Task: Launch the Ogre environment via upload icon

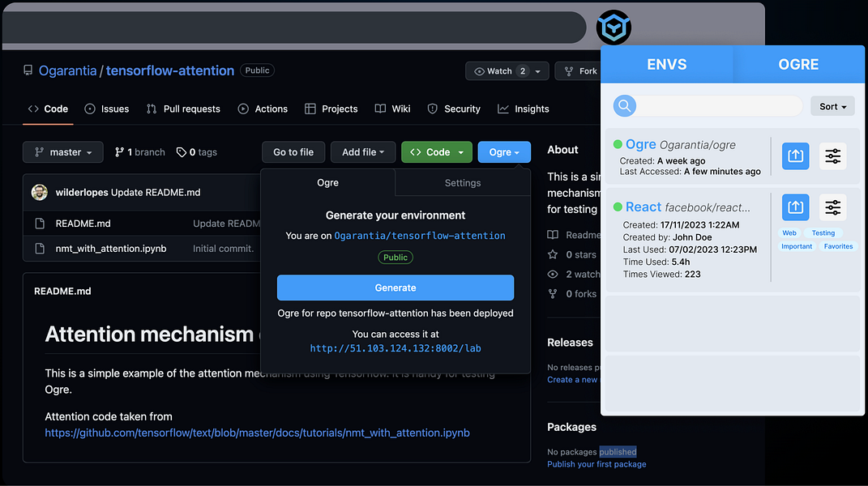Action: coord(795,156)
